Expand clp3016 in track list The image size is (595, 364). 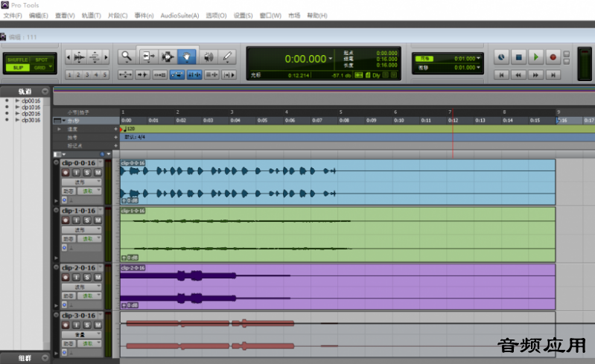[x=17, y=120]
